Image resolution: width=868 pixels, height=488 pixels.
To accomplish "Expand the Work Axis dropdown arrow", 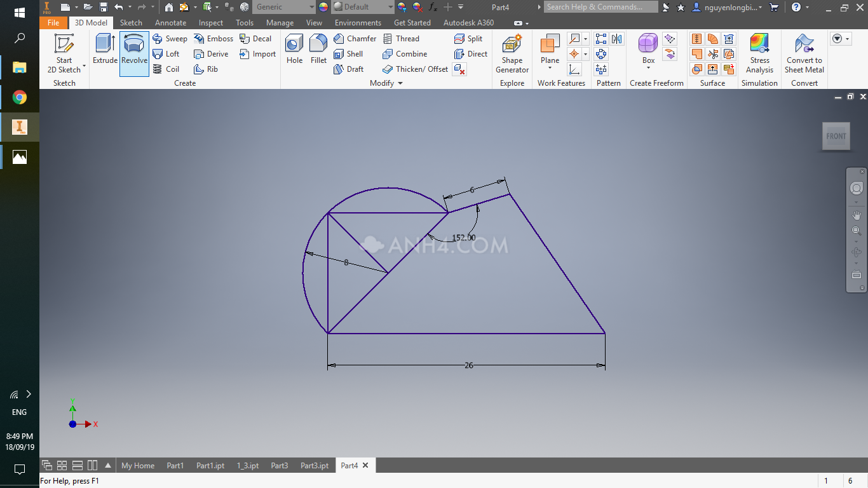I will pos(585,39).
